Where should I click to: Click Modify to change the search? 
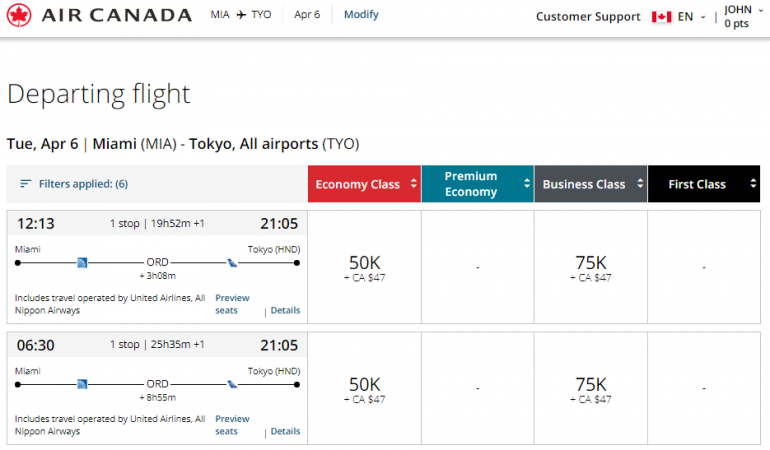coord(361,15)
